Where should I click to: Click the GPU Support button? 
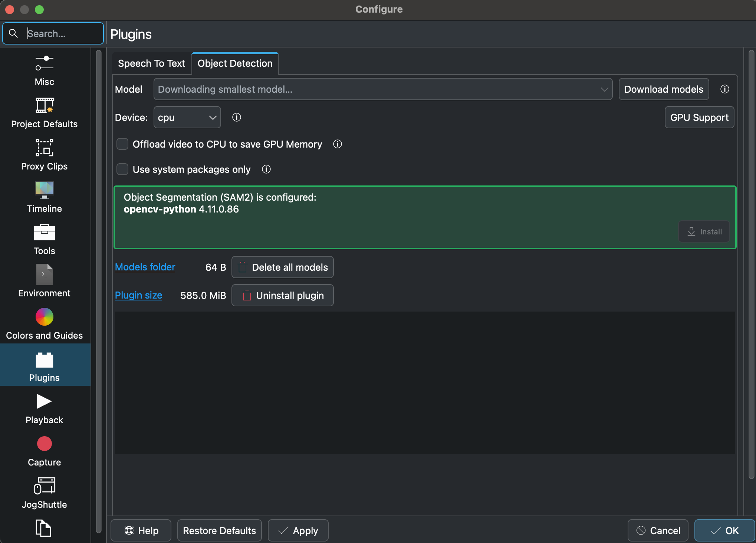[699, 117]
